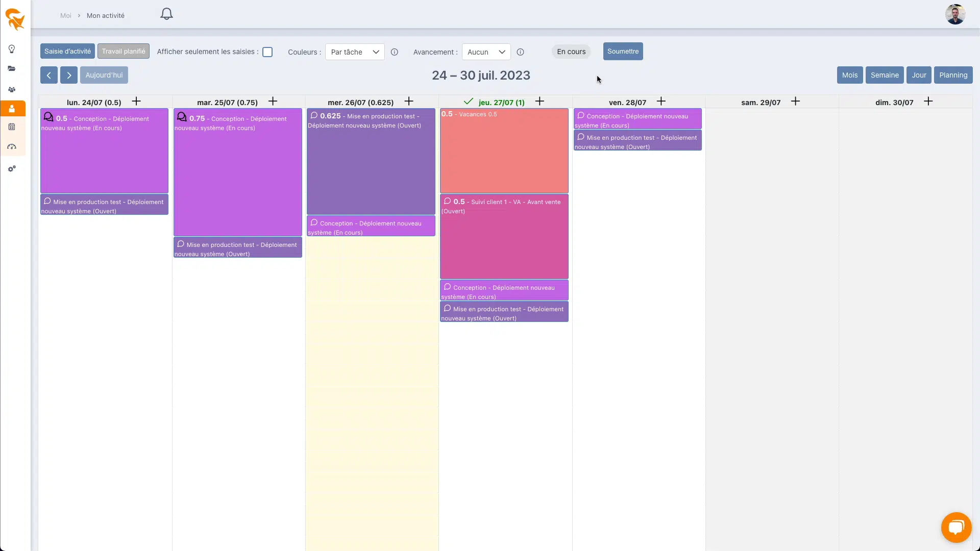Open the folder icon in sidebar
Screen dimensions: 980x551
(12, 69)
